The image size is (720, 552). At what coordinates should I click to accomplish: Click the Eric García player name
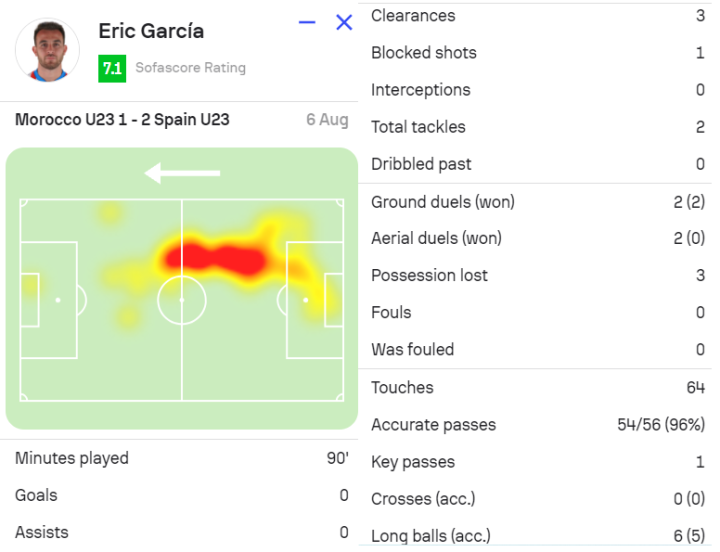click(151, 31)
